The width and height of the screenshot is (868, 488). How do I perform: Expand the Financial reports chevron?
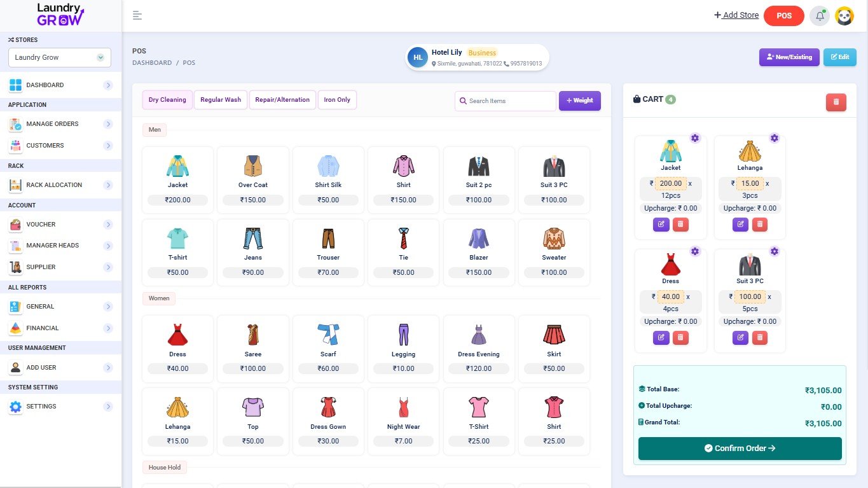click(108, 328)
